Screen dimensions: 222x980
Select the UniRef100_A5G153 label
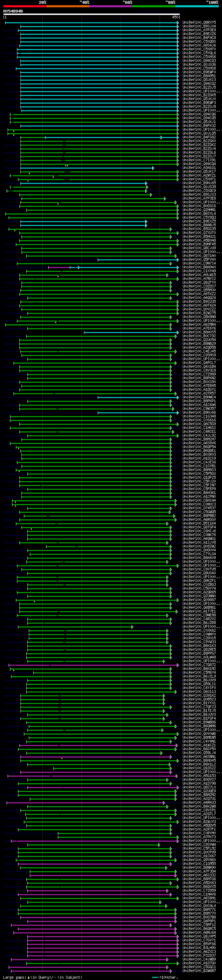(x=199, y=776)
